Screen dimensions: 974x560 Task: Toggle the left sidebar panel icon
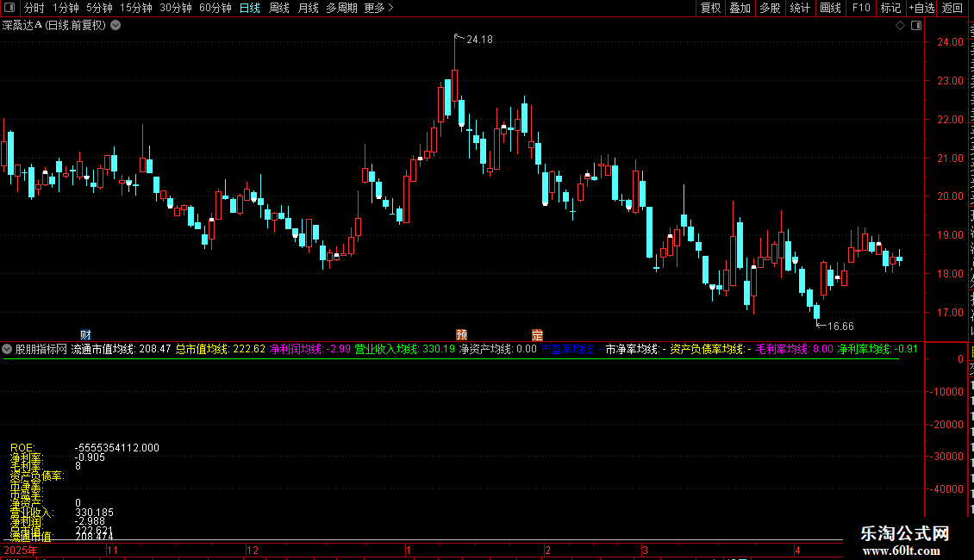click(9, 8)
